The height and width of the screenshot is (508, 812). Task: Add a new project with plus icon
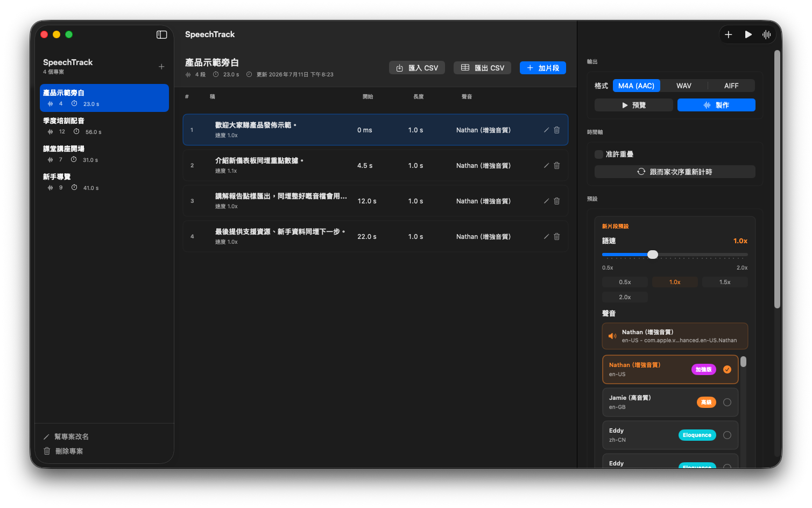click(x=161, y=67)
